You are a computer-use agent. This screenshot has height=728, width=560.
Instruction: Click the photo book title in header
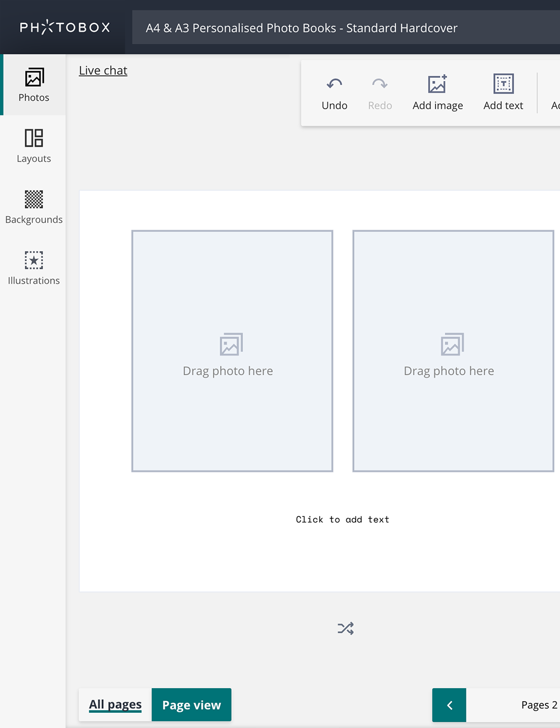point(301,28)
